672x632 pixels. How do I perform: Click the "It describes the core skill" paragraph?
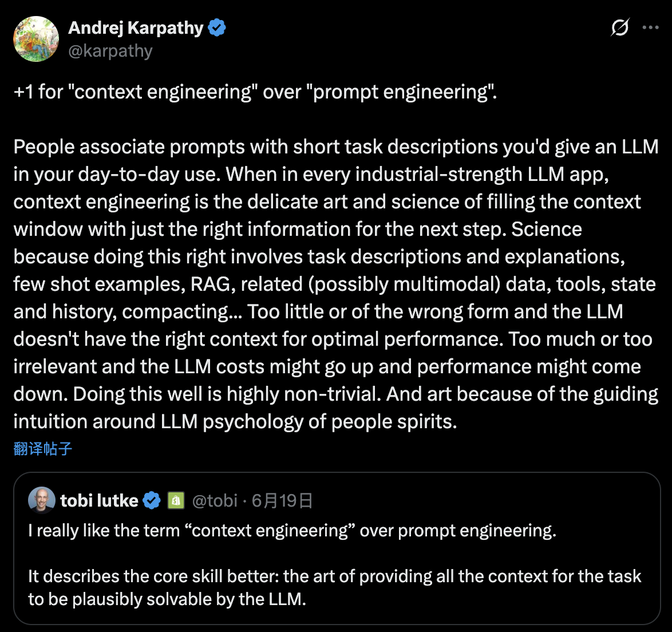tap(335, 576)
